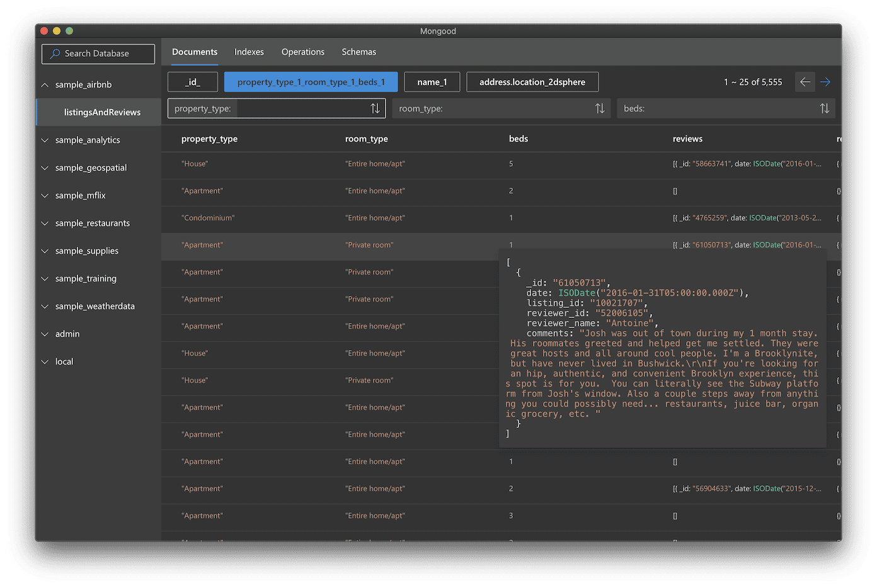Expand the sample_restaurants database chevron

pyautogui.click(x=45, y=223)
